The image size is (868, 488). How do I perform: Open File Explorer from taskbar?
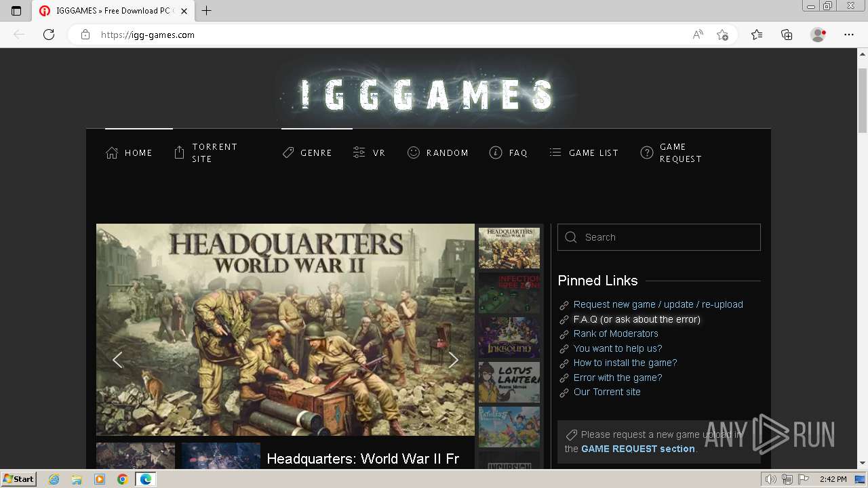point(77,479)
